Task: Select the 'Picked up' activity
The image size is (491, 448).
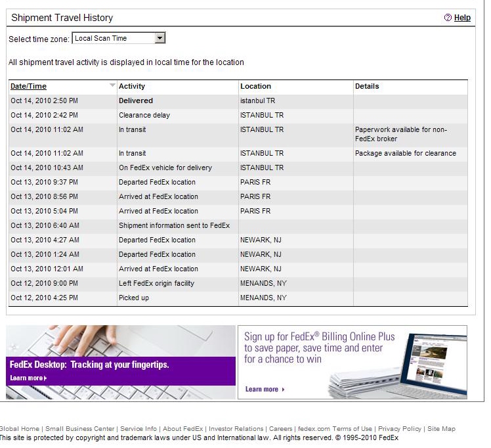Action: pyautogui.click(x=134, y=298)
